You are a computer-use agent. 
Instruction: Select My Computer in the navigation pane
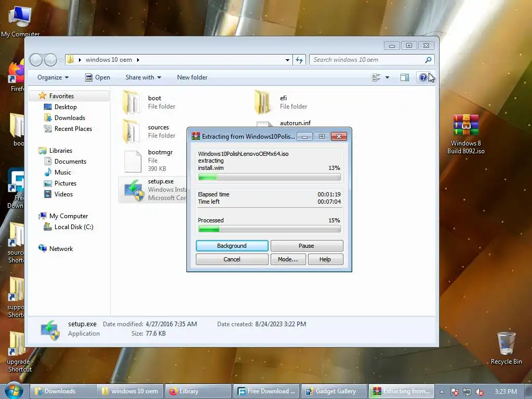(x=68, y=216)
